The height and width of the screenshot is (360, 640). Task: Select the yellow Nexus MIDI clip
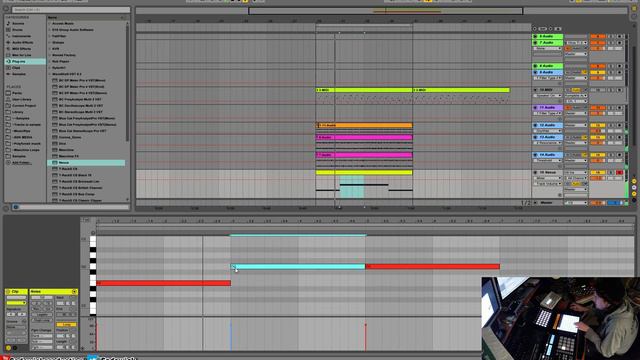364,173
